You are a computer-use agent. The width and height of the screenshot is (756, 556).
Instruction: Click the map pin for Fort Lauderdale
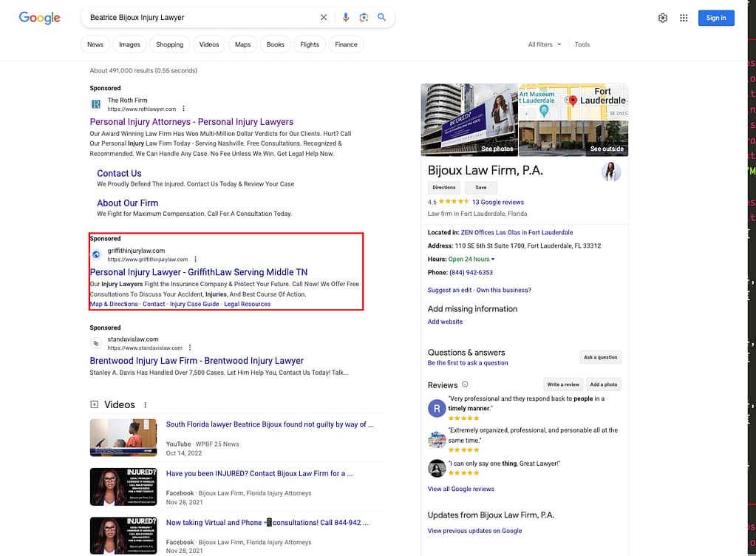pyautogui.click(x=573, y=101)
